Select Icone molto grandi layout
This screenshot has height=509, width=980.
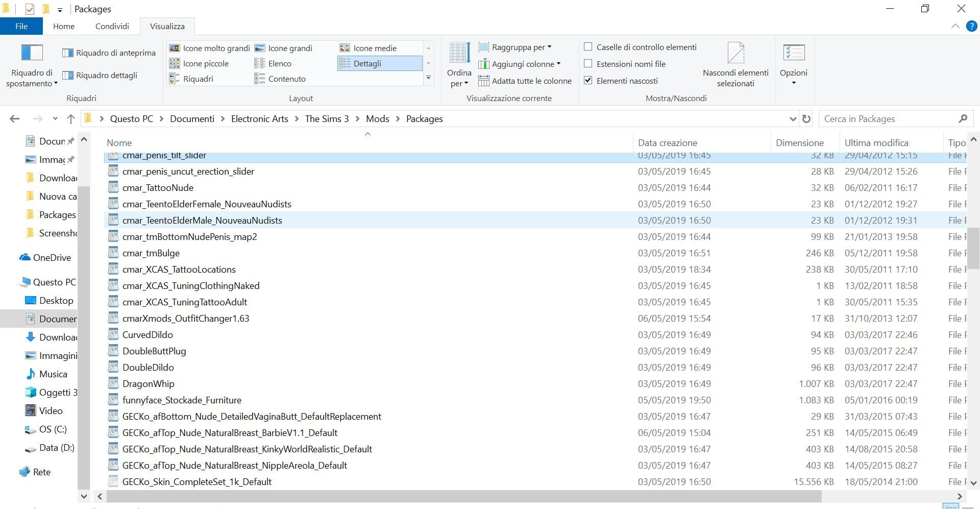coord(209,48)
